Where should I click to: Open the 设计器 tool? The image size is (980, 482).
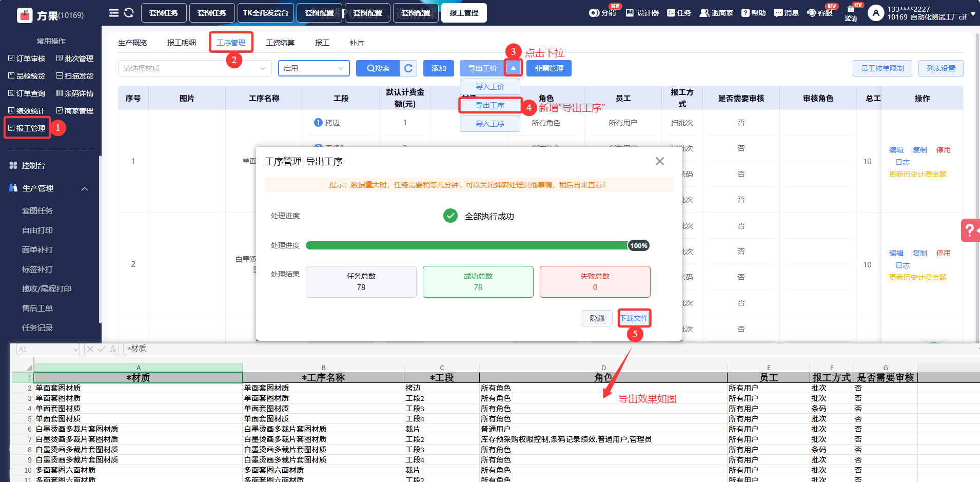click(x=642, y=13)
